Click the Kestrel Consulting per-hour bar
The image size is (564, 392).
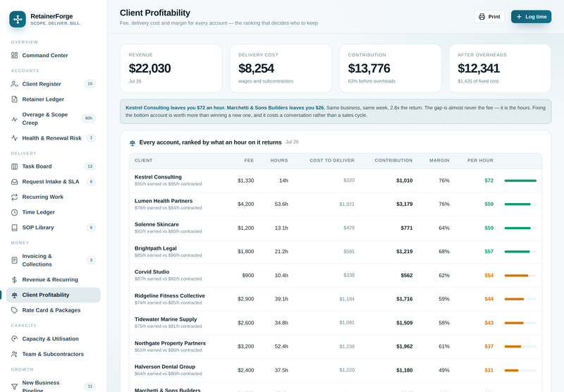[520, 181]
